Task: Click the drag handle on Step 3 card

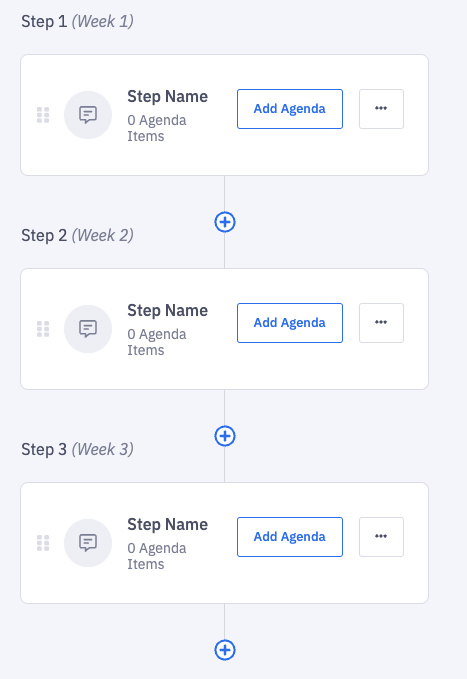Action: point(43,543)
